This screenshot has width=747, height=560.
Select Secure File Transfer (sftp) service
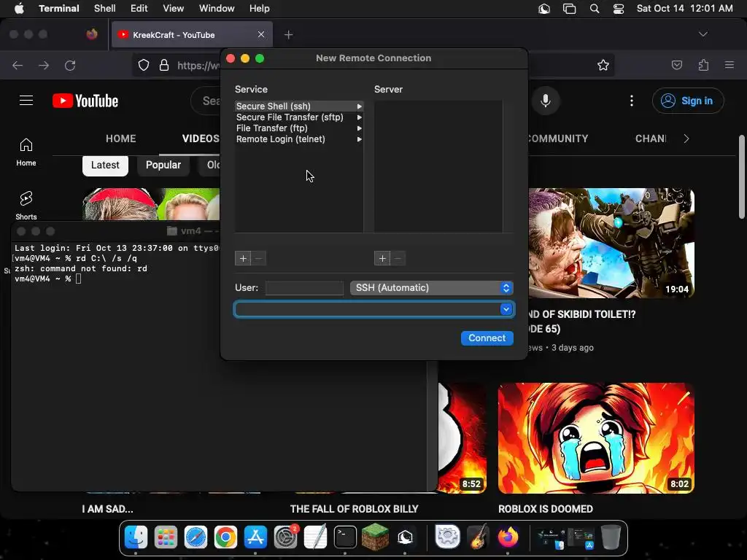(x=298, y=117)
